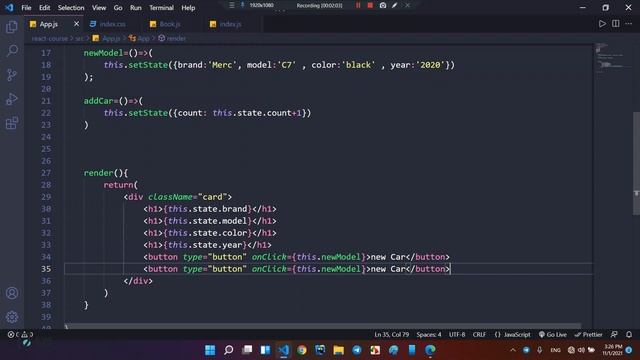Screen dimensions: 640x360
Task: Click the errors and warnings status indicator
Action: tap(20, 334)
